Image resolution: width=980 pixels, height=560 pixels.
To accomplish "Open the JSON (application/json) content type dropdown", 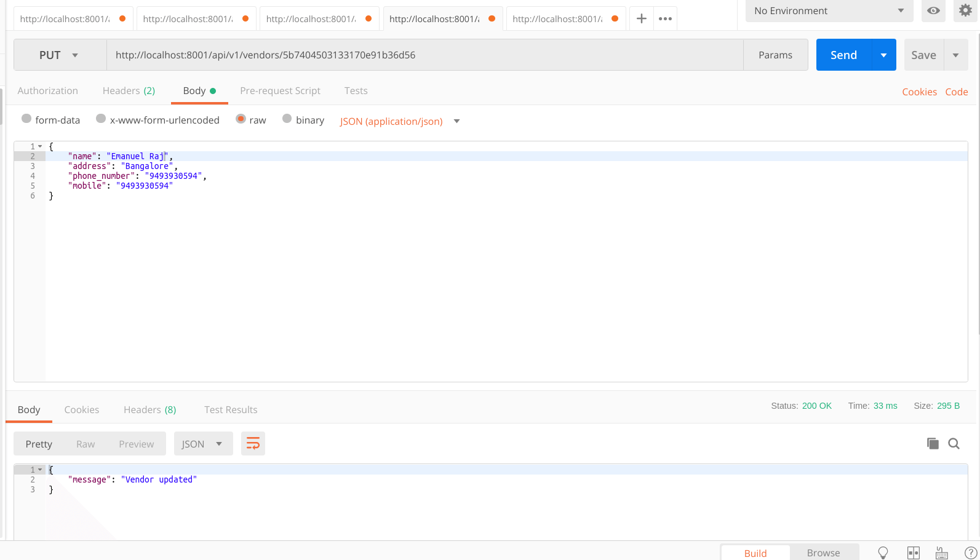I will point(400,121).
